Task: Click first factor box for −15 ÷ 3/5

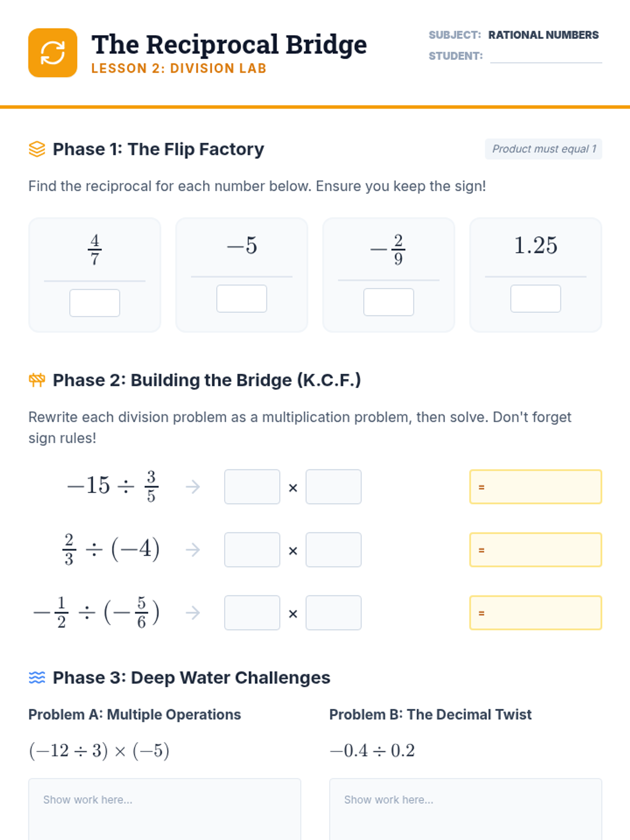Action: click(x=252, y=487)
